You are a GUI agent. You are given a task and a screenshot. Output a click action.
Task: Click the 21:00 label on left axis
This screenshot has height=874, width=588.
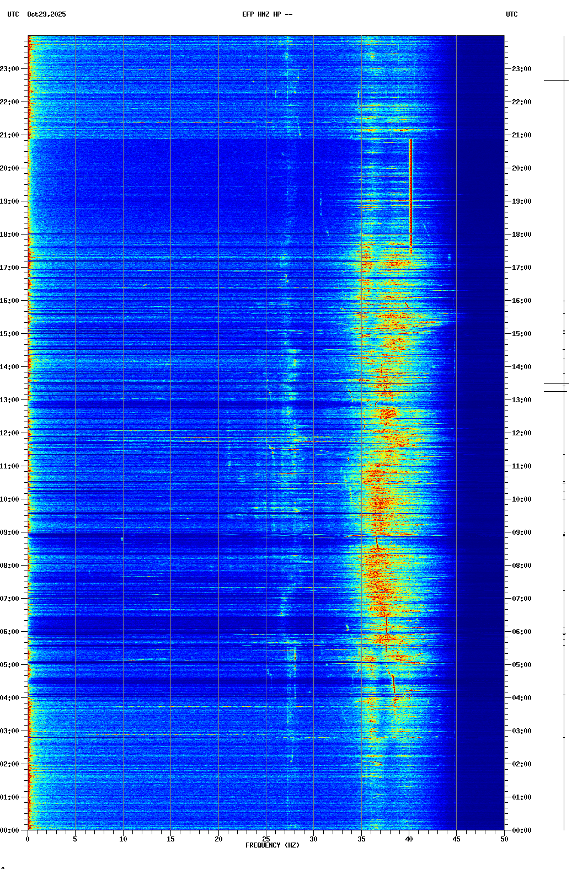(10, 135)
